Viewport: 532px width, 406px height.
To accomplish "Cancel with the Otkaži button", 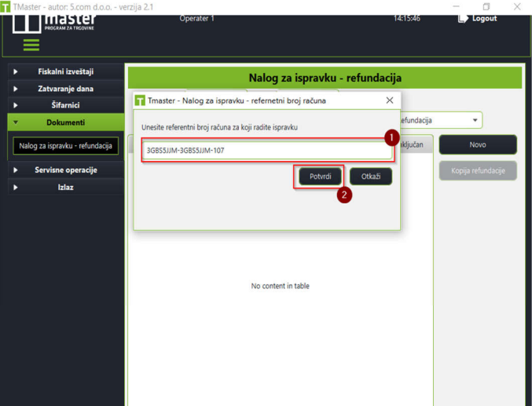I will pyautogui.click(x=371, y=177).
